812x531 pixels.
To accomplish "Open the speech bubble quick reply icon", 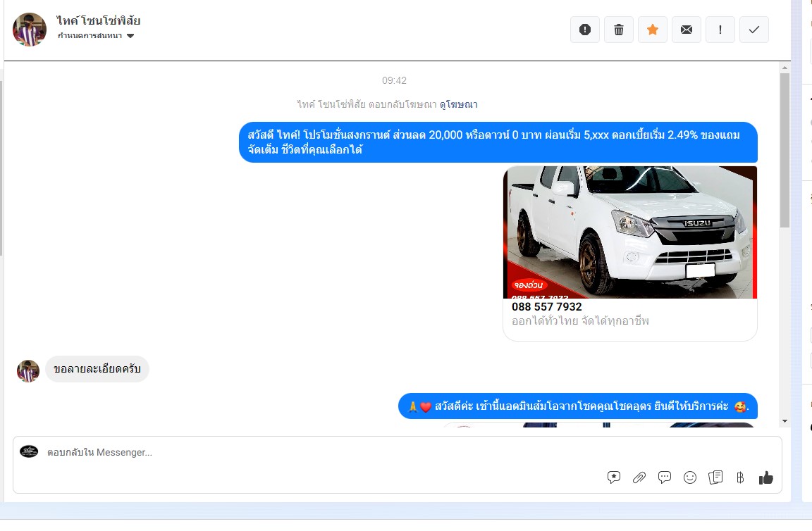I will pyautogui.click(x=665, y=477).
